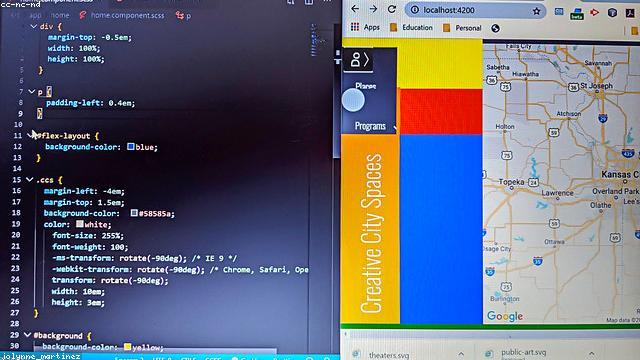Viewport: 640px width, 360px height.
Task: Focus the localhost:4200 address bar
Action: point(476,10)
